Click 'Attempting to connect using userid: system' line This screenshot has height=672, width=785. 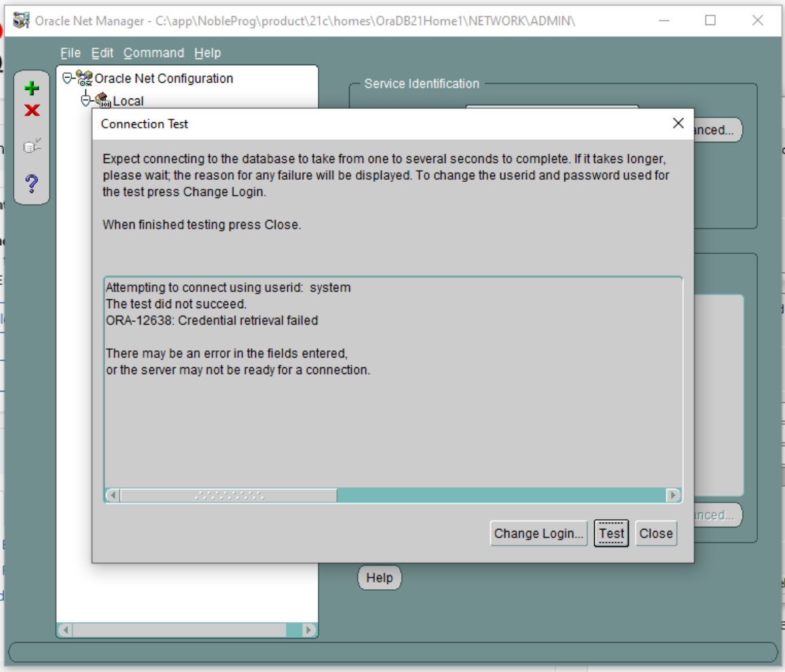point(228,287)
